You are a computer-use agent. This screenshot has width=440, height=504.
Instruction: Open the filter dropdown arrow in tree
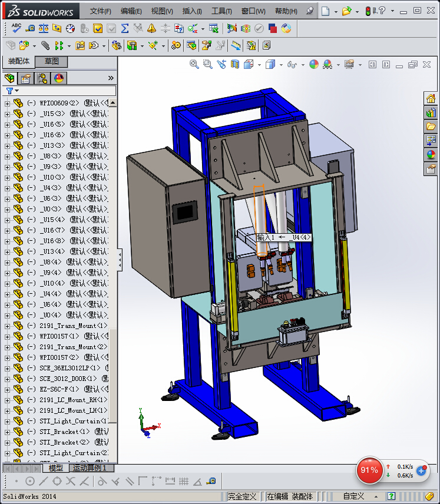pyautogui.click(x=17, y=91)
